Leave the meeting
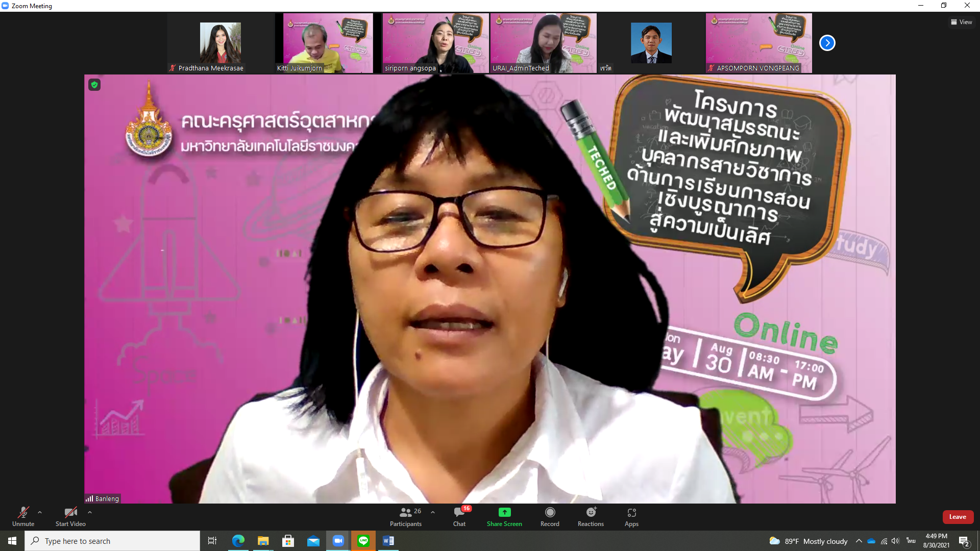 tap(958, 517)
